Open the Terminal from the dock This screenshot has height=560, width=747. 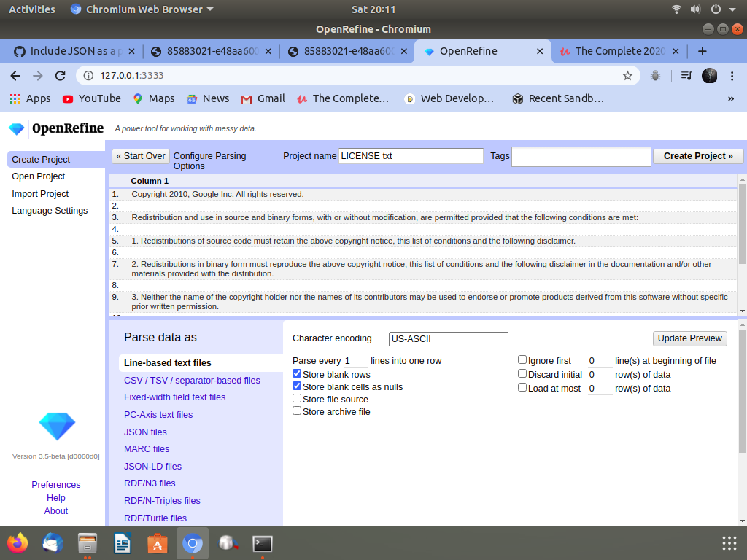coord(263,543)
